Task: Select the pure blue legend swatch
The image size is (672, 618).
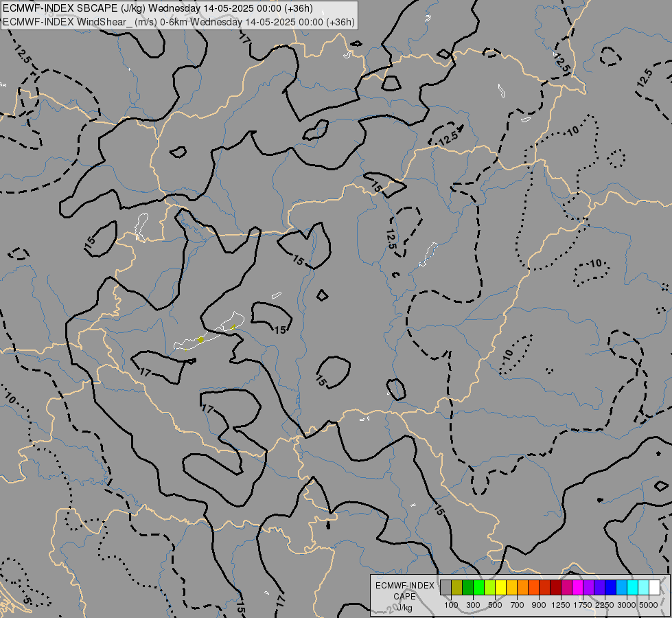Action: click(x=610, y=587)
